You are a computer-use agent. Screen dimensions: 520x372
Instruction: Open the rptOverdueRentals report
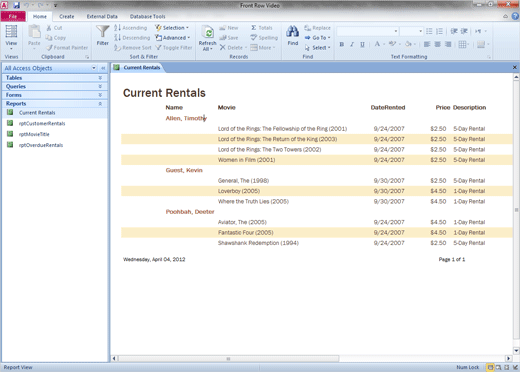[41, 145]
